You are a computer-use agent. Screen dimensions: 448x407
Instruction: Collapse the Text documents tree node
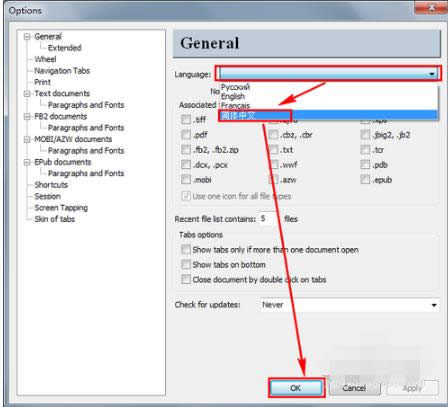pyautogui.click(x=27, y=94)
